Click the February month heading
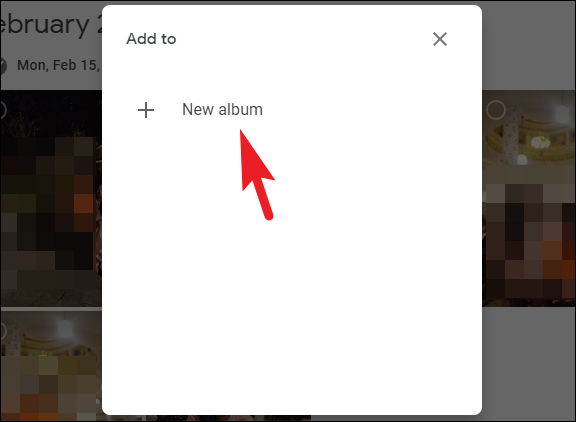Image resolution: width=576 pixels, height=422 pixels. (49, 26)
